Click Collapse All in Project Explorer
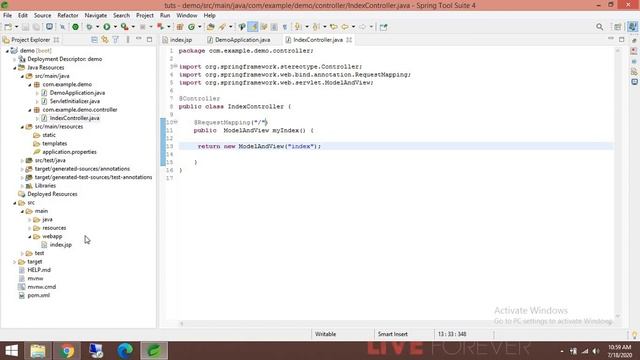Screen dimensions: 640x360 [94, 40]
